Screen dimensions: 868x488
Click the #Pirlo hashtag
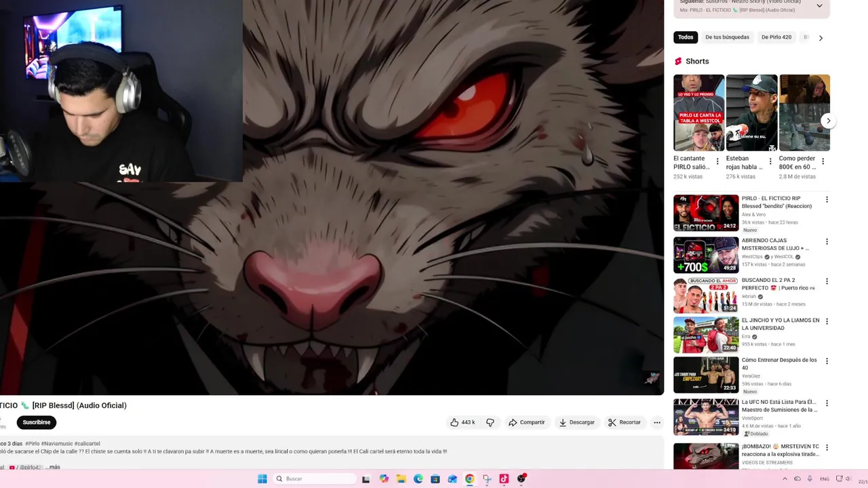pos(32,443)
